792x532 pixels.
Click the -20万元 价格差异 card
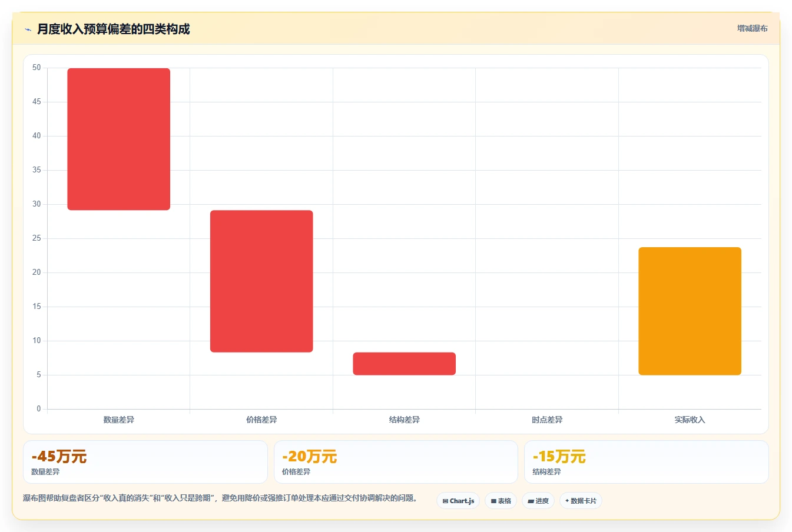[396, 462]
